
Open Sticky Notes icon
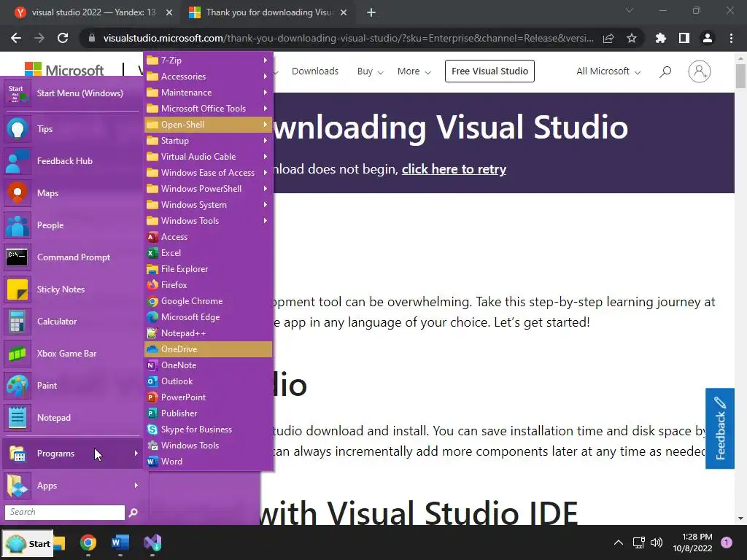click(x=18, y=289)
